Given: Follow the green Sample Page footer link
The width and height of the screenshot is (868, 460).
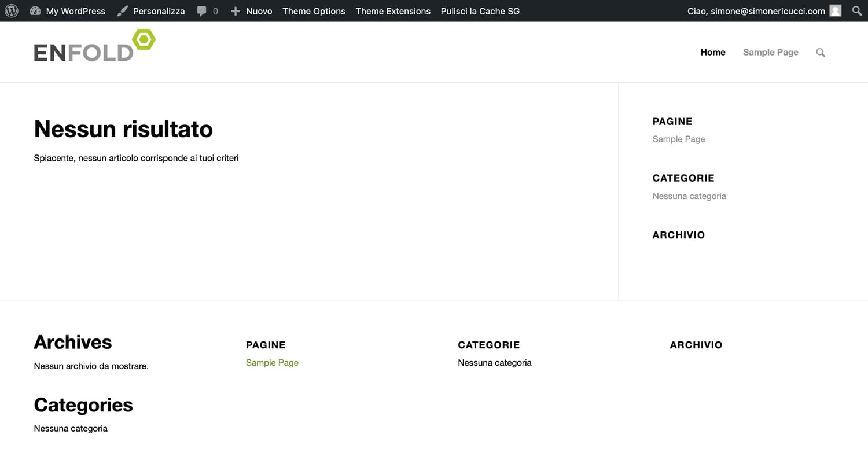Looking at the screenshot, I should [x=272, y=363].
